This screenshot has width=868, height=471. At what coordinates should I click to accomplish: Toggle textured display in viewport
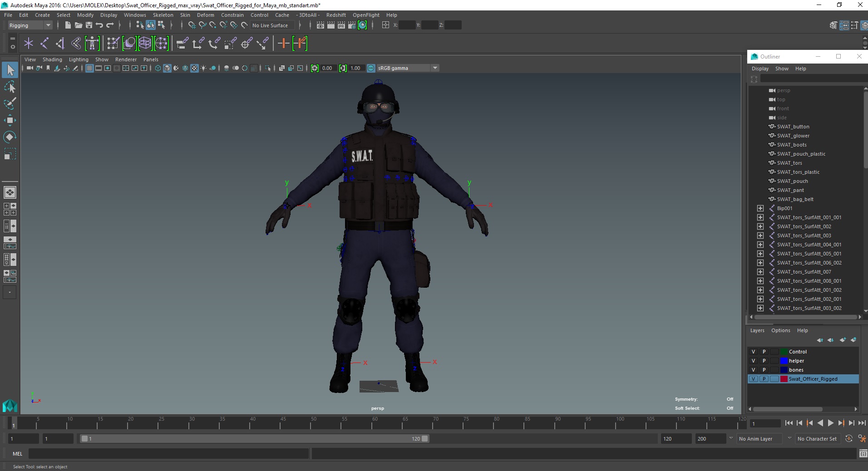pos(194,68)
